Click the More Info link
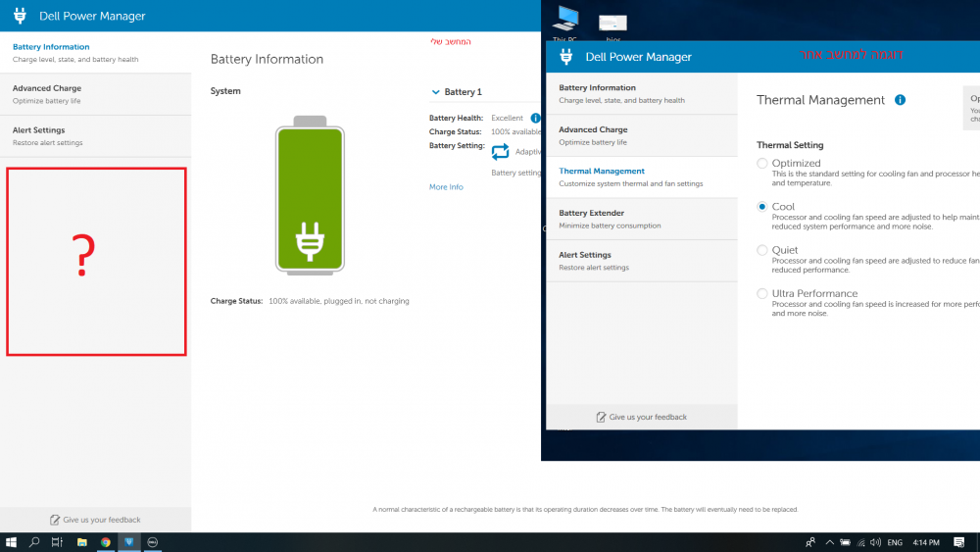The height and width of the screenshot is (552, 980). pos(446,187)
